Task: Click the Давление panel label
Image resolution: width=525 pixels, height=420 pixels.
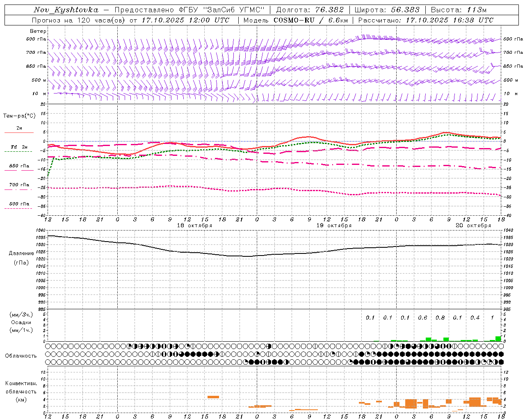Action: (21, 253)
